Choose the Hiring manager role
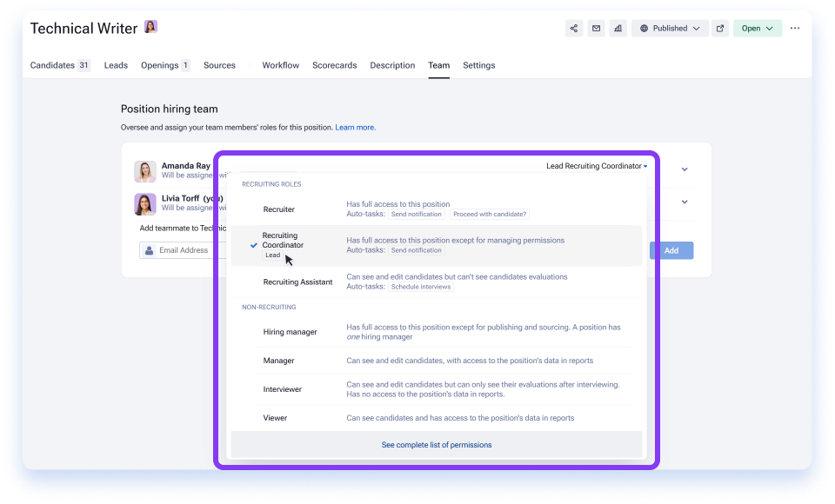Image resolution: width=835 pixels, height=504 pixels. [x=436, y=332]
